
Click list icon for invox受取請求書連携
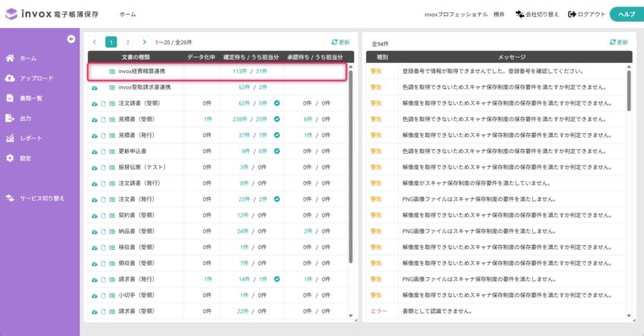[112, 88]
